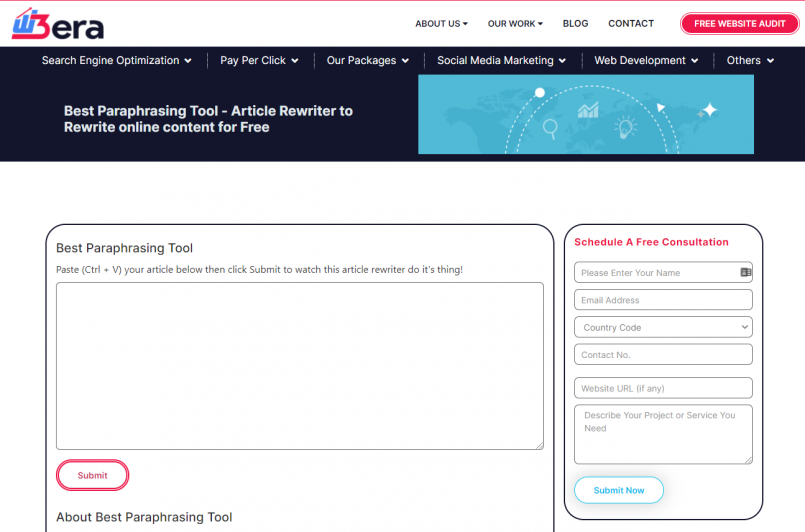Click the blue world map banner image
805x532 pixels.
coord(586,114)
